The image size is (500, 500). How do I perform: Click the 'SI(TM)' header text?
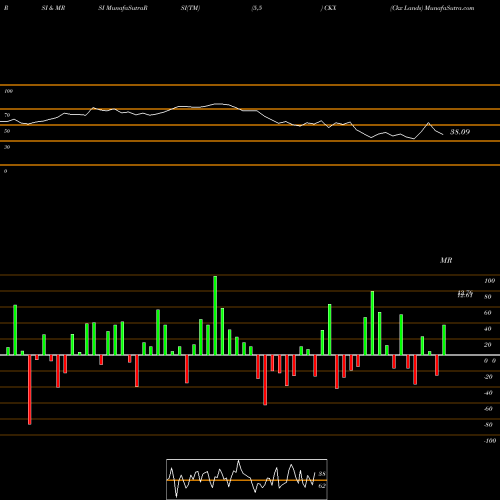190,8
